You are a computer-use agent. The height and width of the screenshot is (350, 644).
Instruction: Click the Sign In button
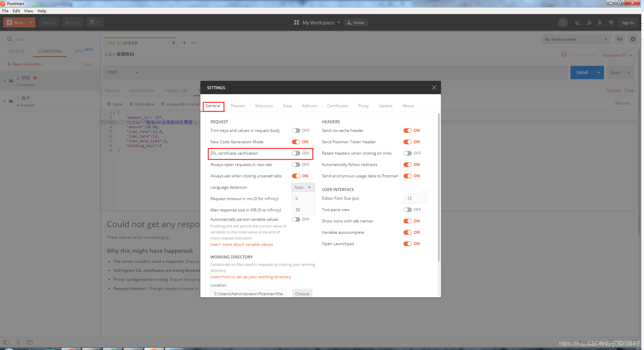pyautogui.click(x=628, y=22)
